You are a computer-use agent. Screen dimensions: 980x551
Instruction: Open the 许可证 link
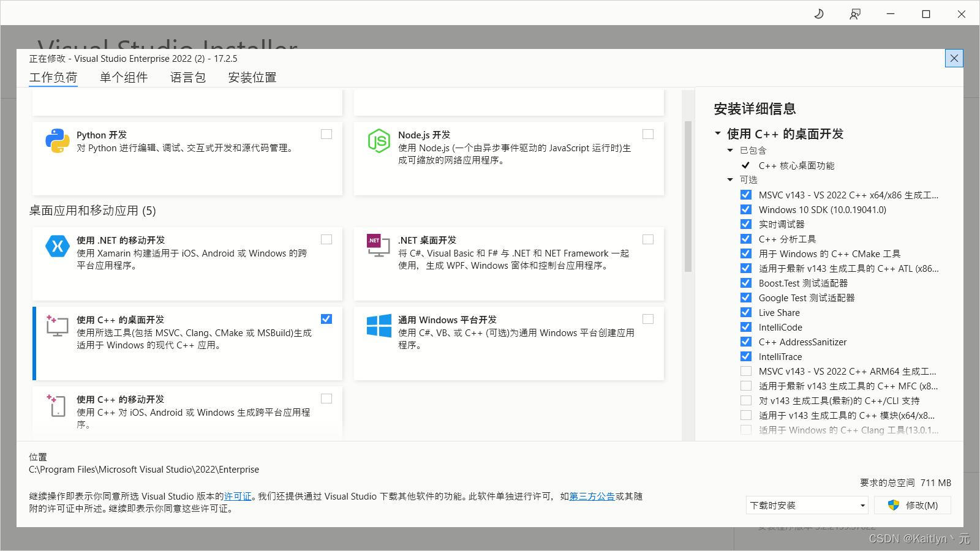pyautogui.click(x=238, y=497)
